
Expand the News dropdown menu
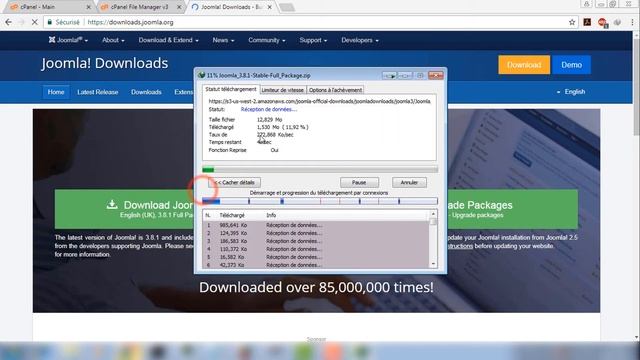pyautogui.click(x=223, y=40)
